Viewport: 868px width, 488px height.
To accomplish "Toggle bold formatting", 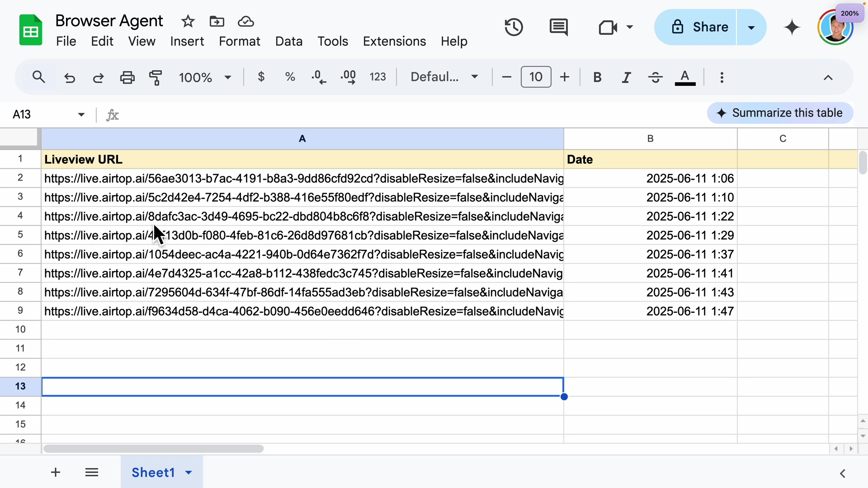I will [x=597, y=78].
